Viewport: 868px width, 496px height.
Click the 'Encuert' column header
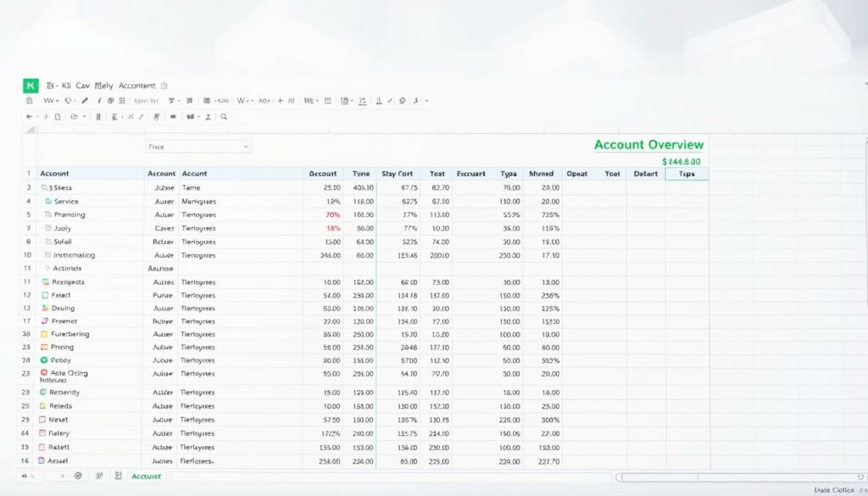point(471,174)
